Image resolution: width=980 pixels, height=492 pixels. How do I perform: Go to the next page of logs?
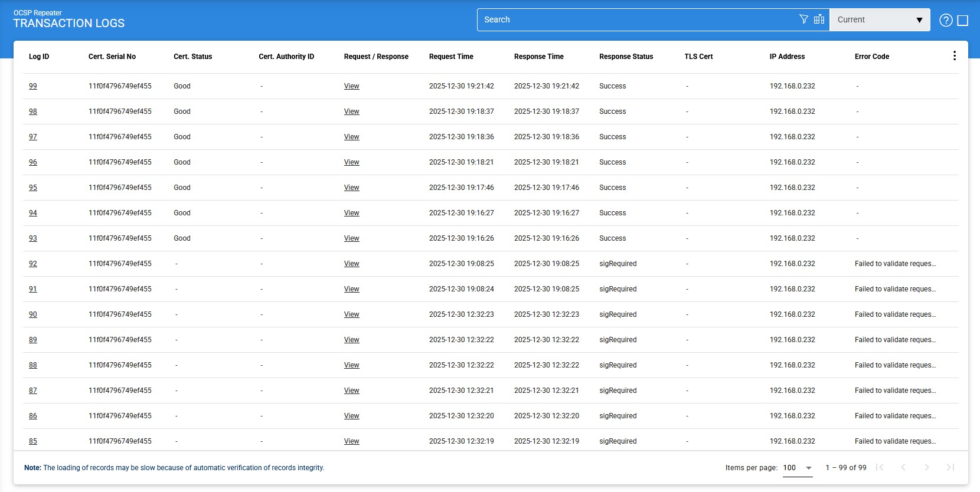point(926,467)
